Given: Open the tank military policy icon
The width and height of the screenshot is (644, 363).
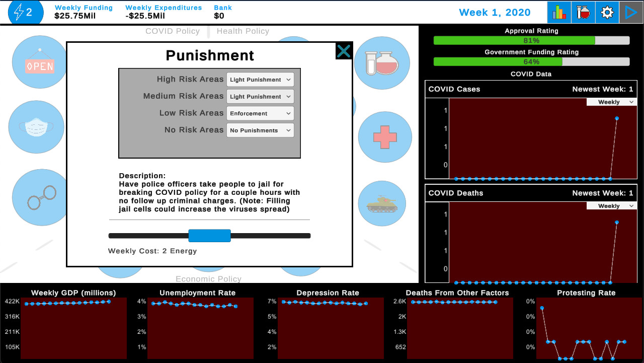Looking at the screenshot, I should (382, 203).
